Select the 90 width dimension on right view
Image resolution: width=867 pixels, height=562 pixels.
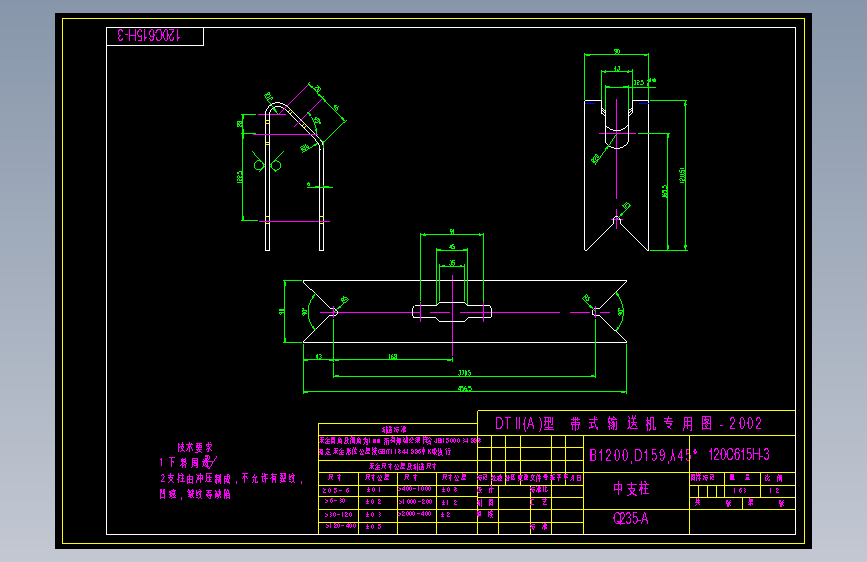coord(617,51)
